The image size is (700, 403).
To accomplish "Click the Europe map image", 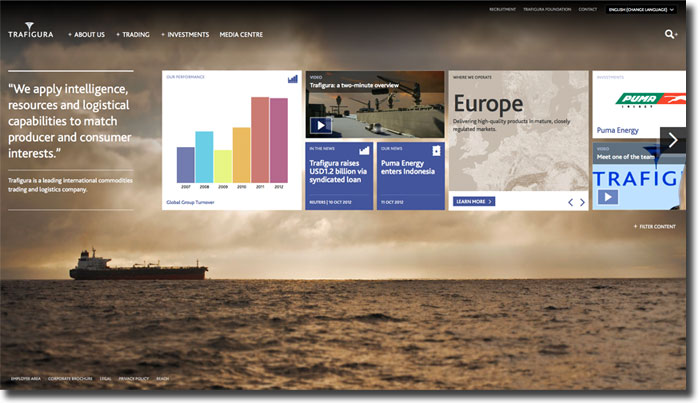I will [518, 131].
